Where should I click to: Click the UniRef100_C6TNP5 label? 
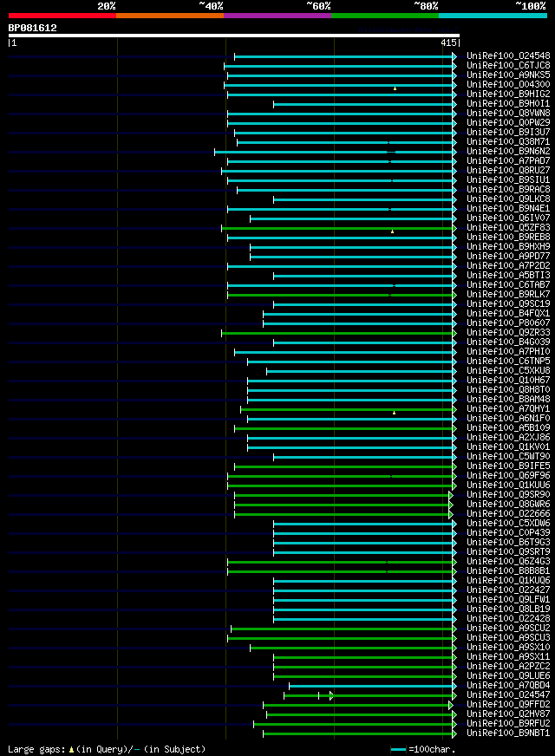click(x=508, y=362)
